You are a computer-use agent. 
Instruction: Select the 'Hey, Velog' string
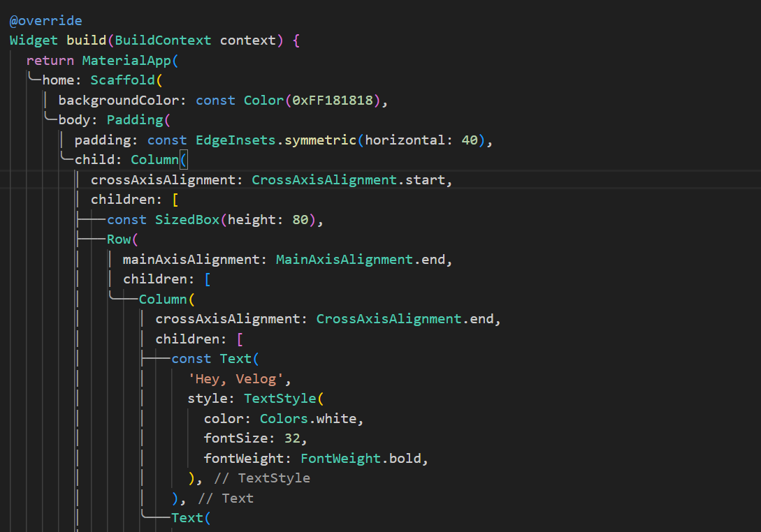[x=235, y=378]
